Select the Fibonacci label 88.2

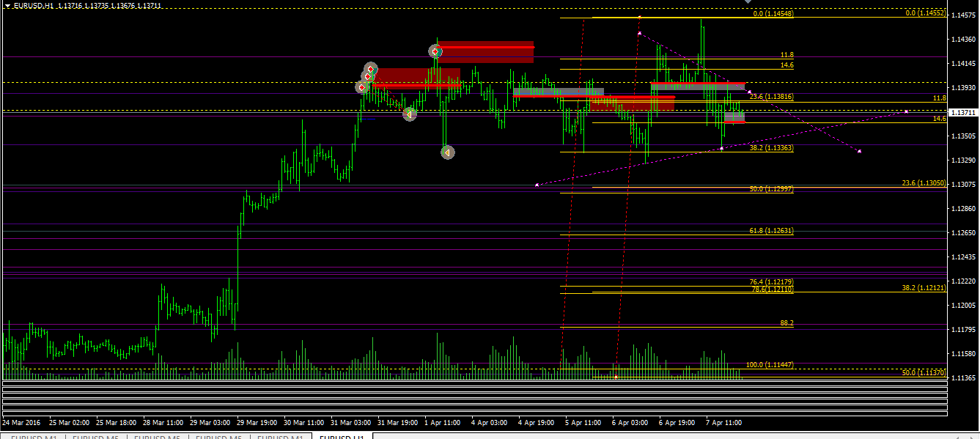(786, 322)
